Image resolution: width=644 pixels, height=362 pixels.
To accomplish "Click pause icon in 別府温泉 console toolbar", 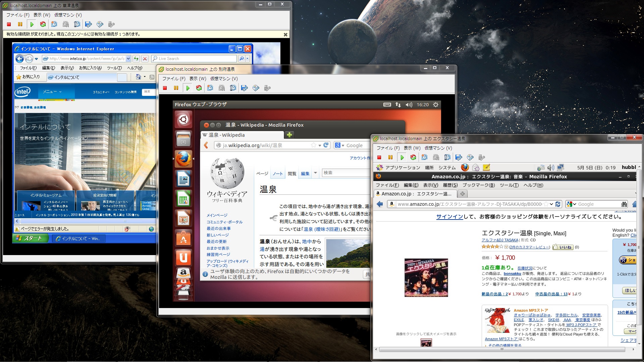I will coord(176,88).
